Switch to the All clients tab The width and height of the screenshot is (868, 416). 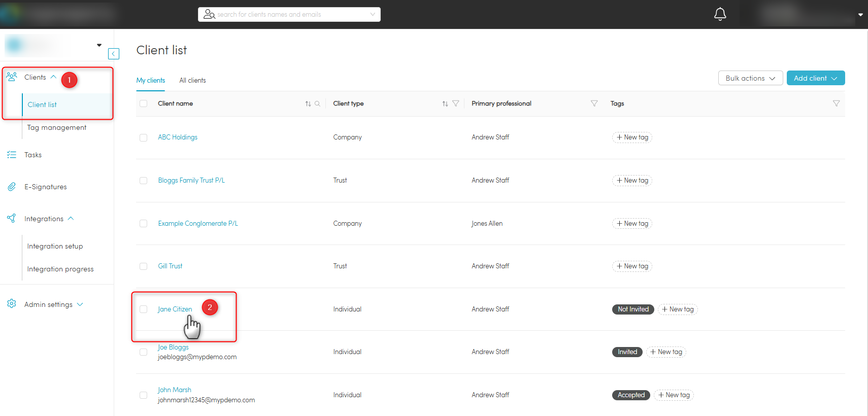pyautogui.click(x=192, y=80)
